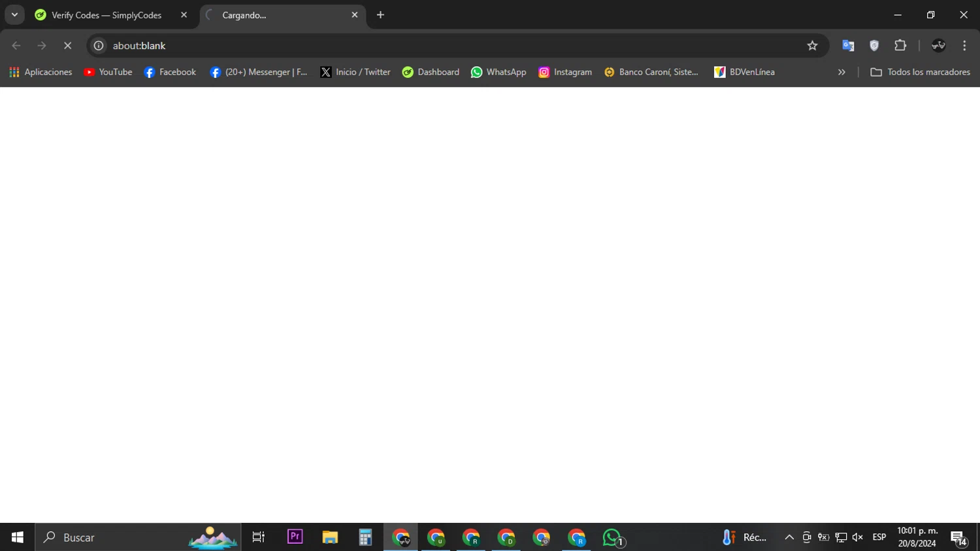Screen dimensions: 980x551
Task: Open the shield extension icon
Action: 874,46
